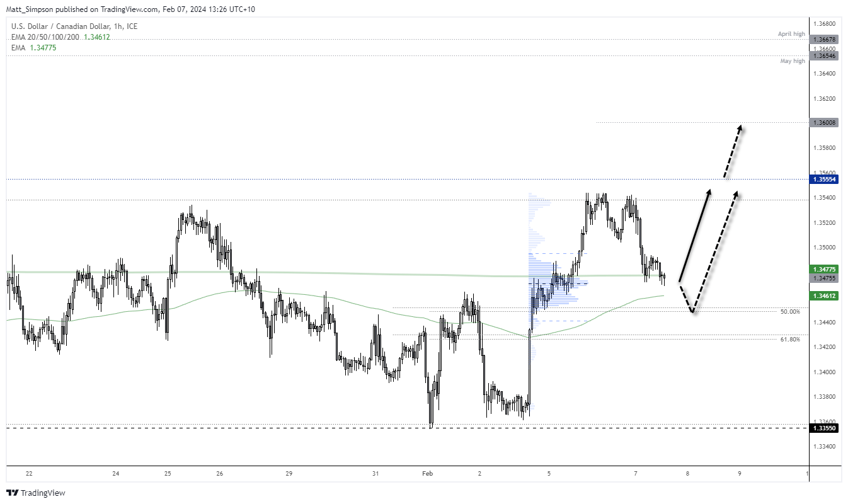Click the 1.36200 price axis value
Image resolution: width=848 pixels, height=504 pixels.
824,99
